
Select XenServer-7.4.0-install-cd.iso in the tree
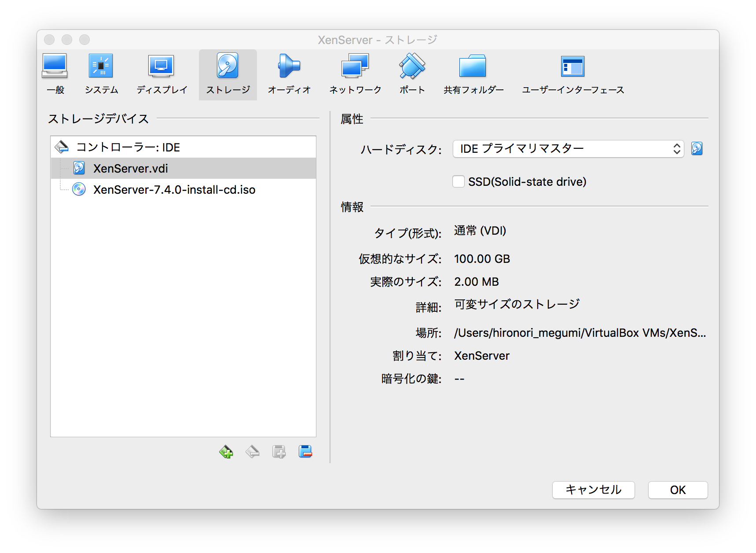(183, 189)
